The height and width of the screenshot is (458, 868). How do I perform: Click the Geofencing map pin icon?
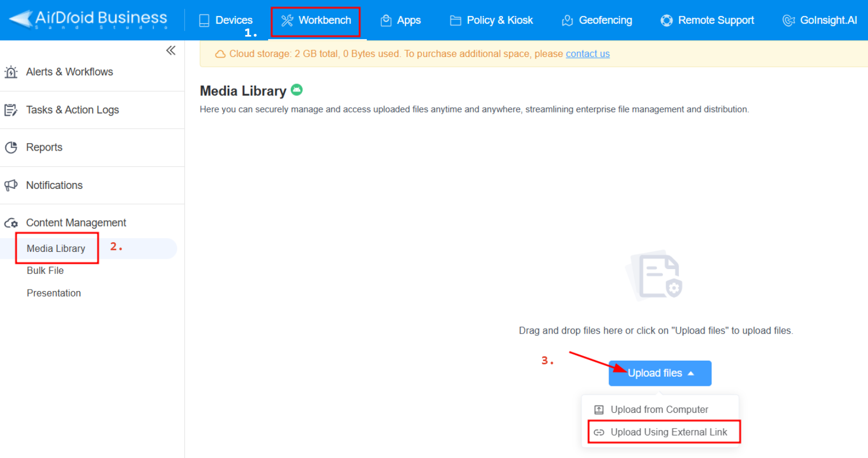click(x=567, y=20)
